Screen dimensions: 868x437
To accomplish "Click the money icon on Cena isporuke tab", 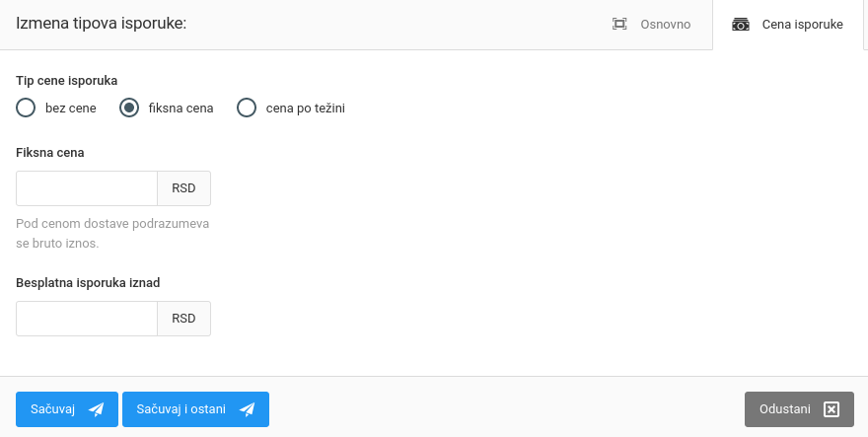I will (741, 24).
